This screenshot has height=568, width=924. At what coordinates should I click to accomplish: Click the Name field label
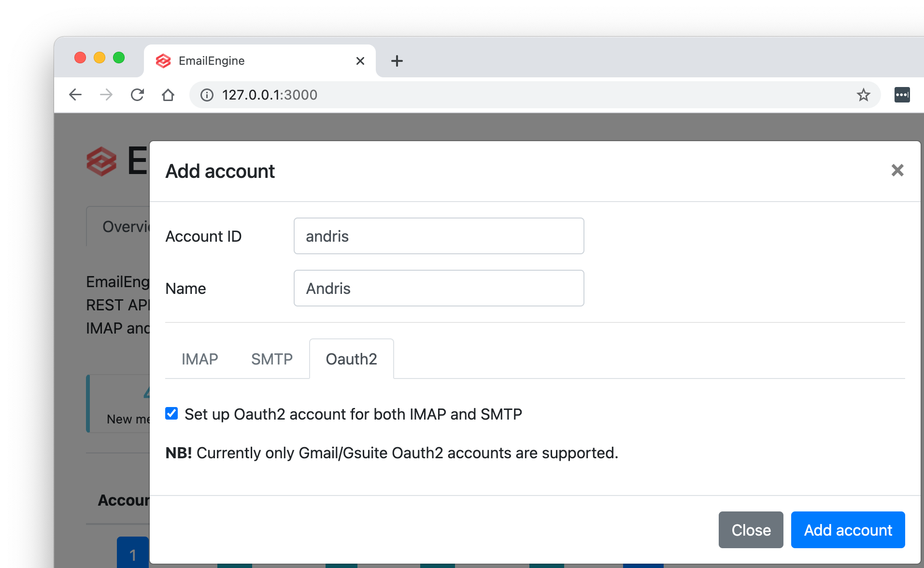point(186,289)
